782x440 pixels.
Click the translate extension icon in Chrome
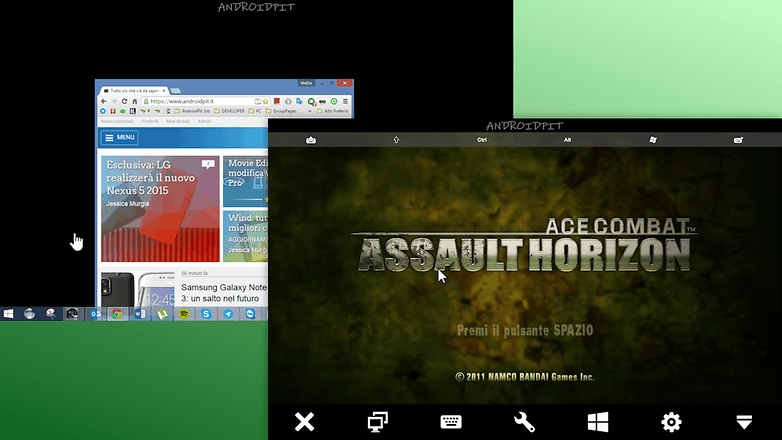299,101
